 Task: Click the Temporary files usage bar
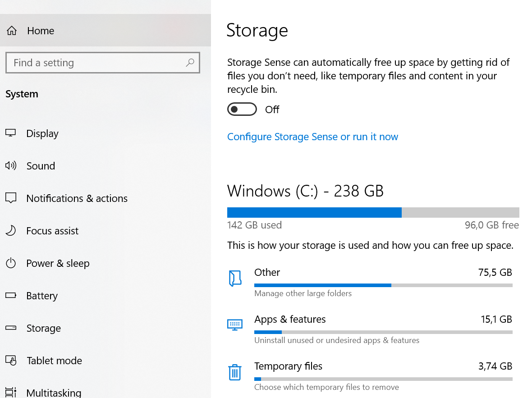[383, 379]
